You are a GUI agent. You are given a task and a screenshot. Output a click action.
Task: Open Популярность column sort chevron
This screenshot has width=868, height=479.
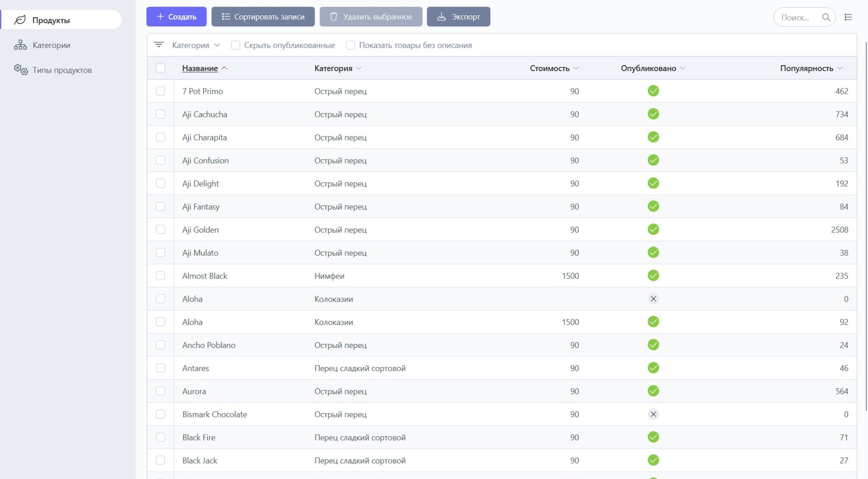[x=840, y=68]
